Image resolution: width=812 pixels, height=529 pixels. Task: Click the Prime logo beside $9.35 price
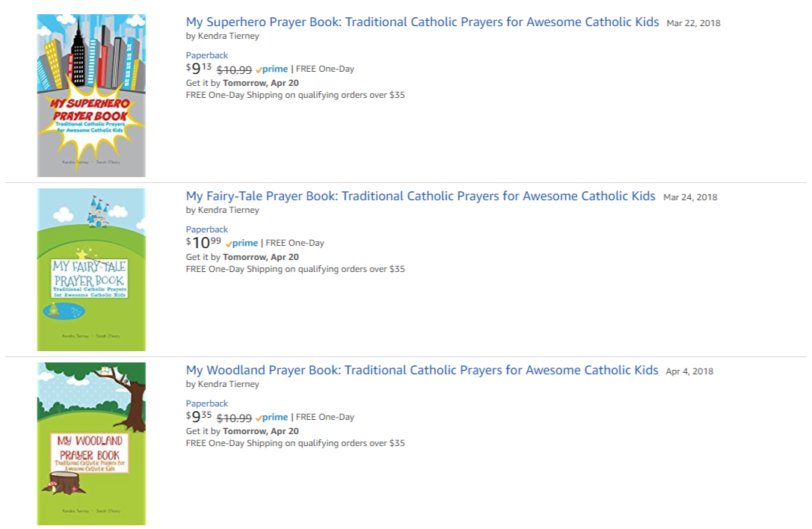pyautogui.click(x=271, y=417)
